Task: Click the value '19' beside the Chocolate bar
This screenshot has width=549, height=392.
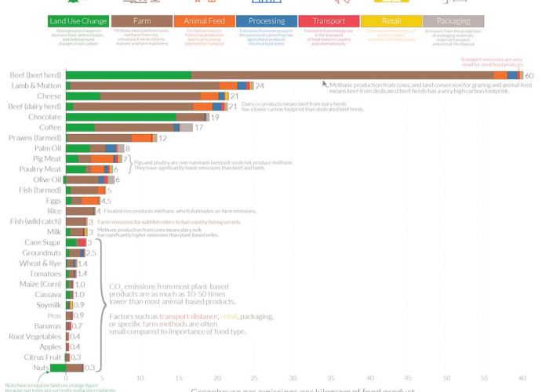Action: click(215, 118)
